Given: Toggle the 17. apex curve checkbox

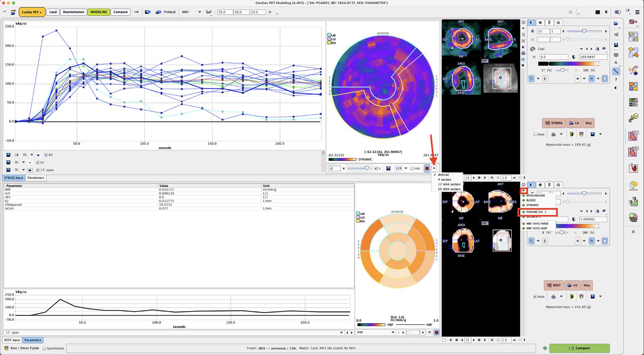Looking at the screenshot, I should (x=38, y=170).
